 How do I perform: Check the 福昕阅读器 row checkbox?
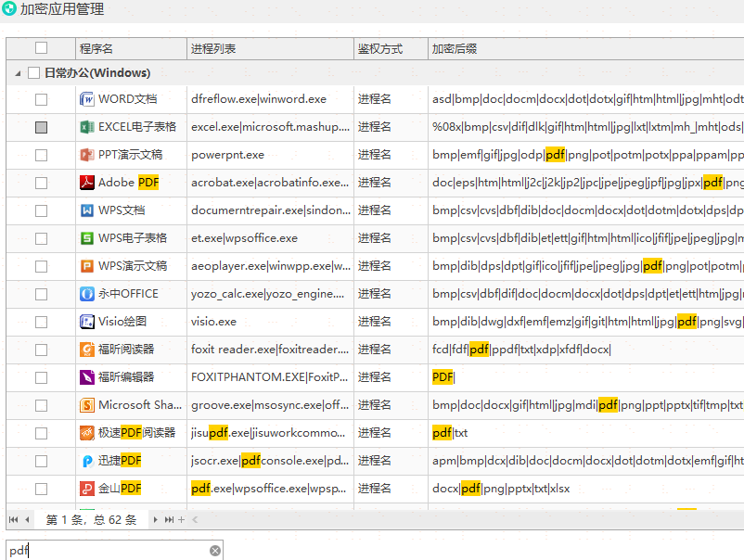[41, 350]
